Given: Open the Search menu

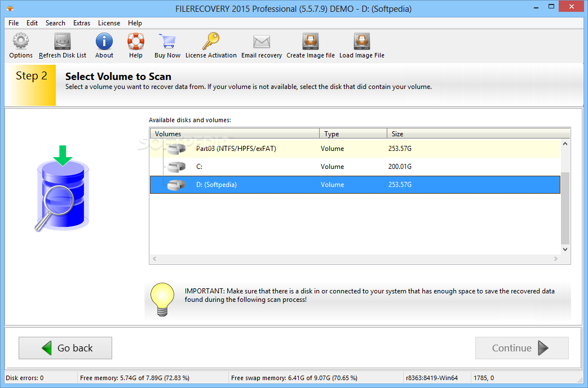Looking at the screenshot, I should [x=55, y=23].
